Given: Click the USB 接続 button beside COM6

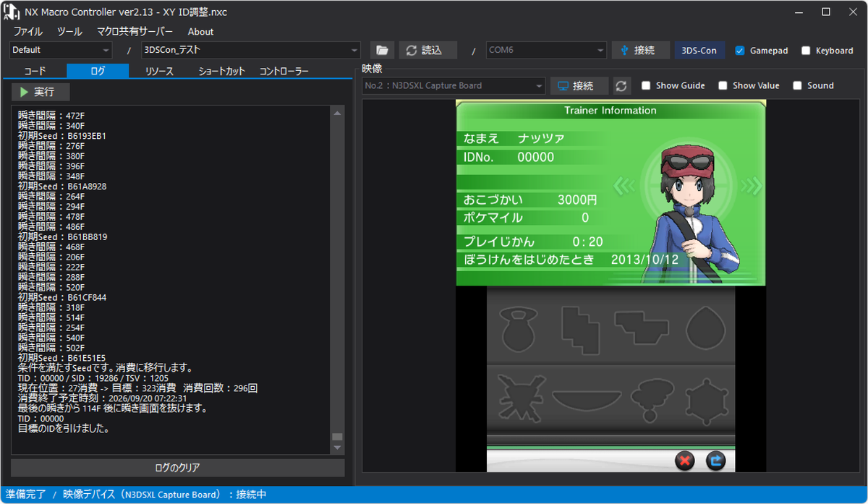Looking at the screenshot, I should [641, 50].
